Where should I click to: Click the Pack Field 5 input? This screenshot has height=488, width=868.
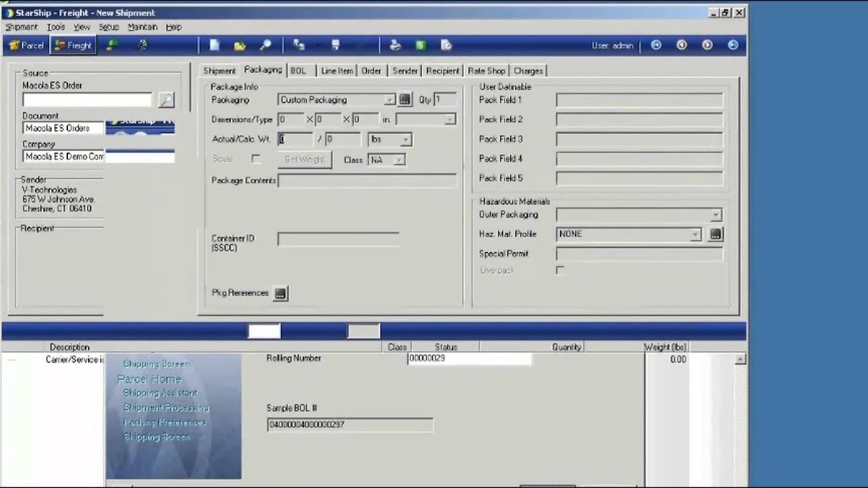pos(639,178)
